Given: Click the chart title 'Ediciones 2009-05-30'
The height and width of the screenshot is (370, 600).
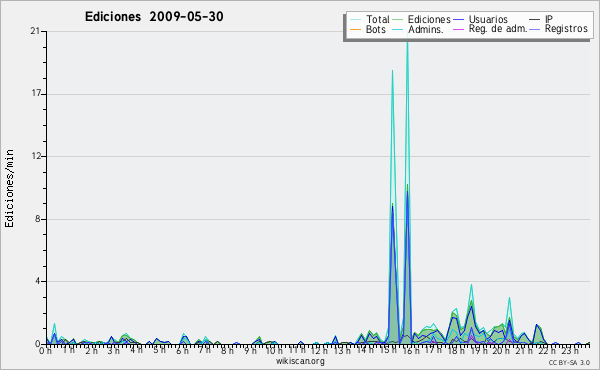Looking at the screenshot, I should (154, 17).
